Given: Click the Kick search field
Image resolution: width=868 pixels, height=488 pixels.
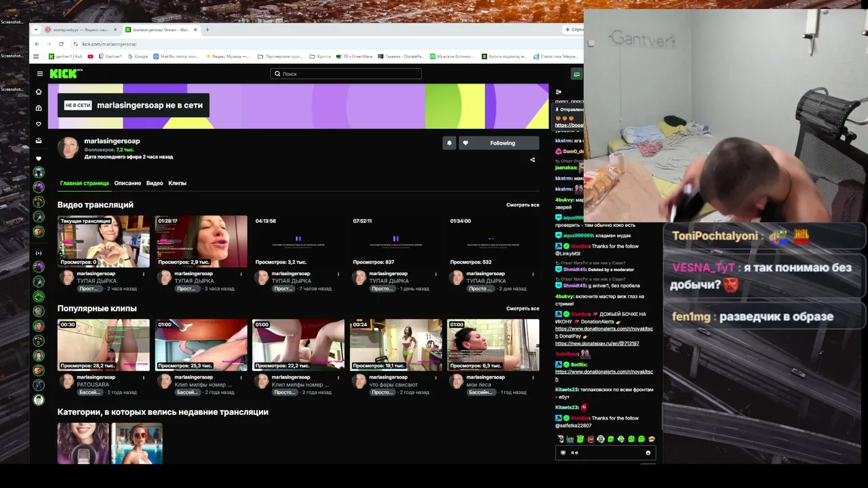Looking at the screenshot, I should point(346,74).
